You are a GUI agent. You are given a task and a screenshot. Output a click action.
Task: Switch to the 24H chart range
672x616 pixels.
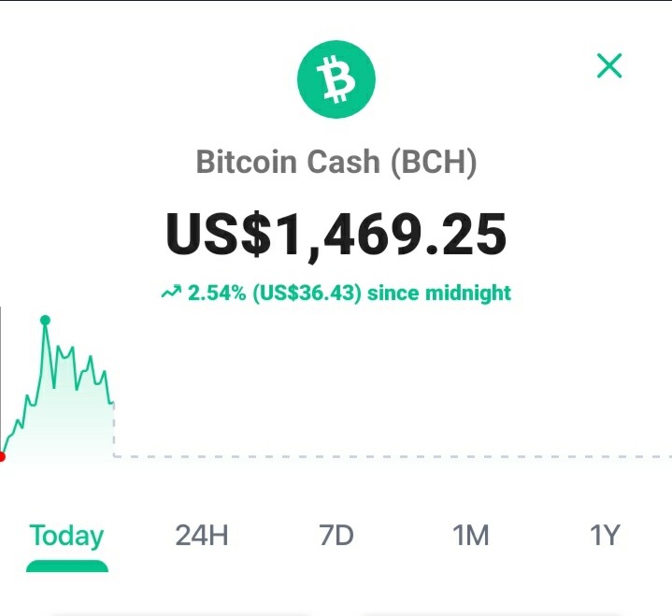tap(202, 536)
